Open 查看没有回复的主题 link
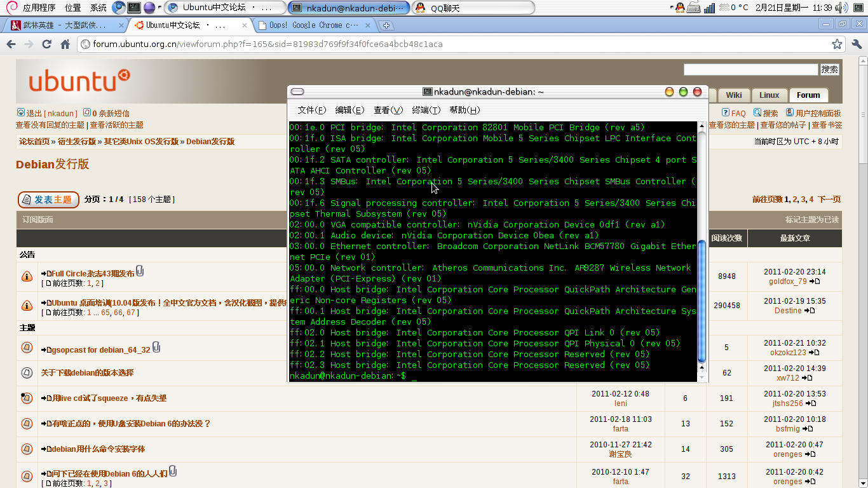This screenshot has height=488, width=868. tap(50, 125)
